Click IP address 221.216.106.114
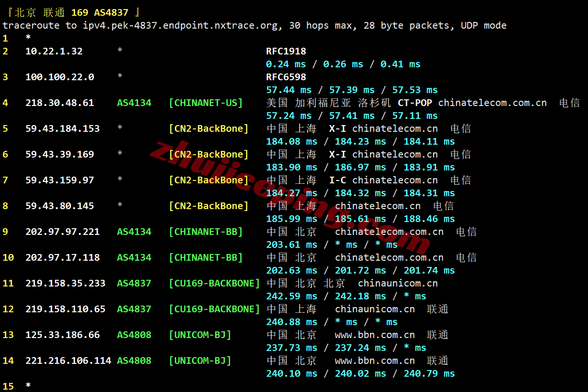Screen dimensions: 588x392 click(x=68, y=360)
